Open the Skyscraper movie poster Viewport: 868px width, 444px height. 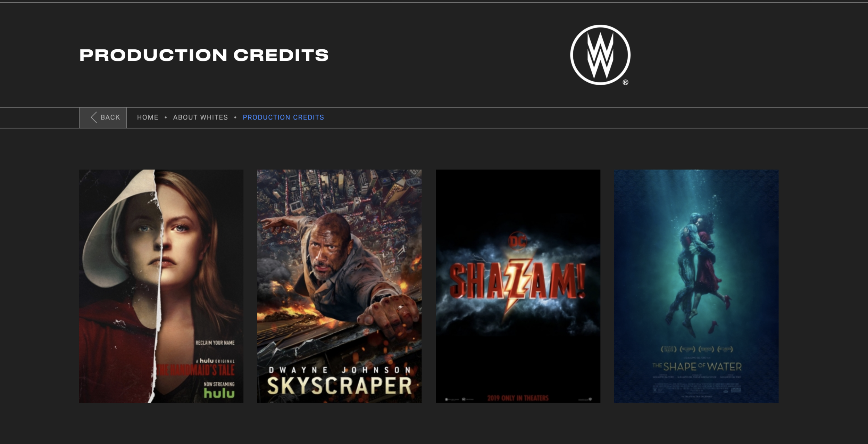tap(339, 286)
